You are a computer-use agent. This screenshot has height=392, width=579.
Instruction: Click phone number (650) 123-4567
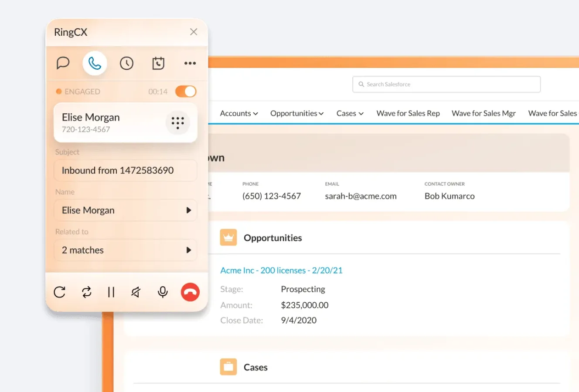(272, 196)
